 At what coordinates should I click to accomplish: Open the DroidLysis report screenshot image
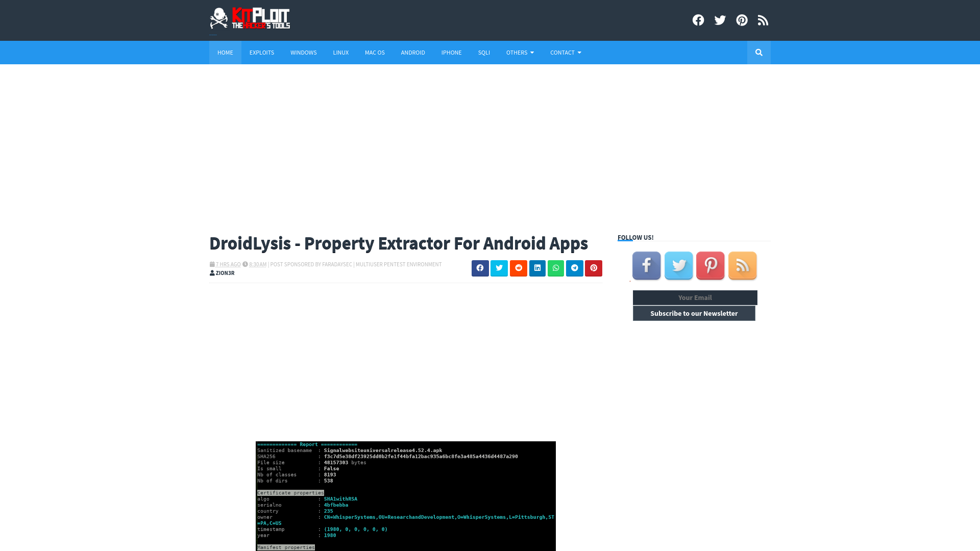coord(406,496)
